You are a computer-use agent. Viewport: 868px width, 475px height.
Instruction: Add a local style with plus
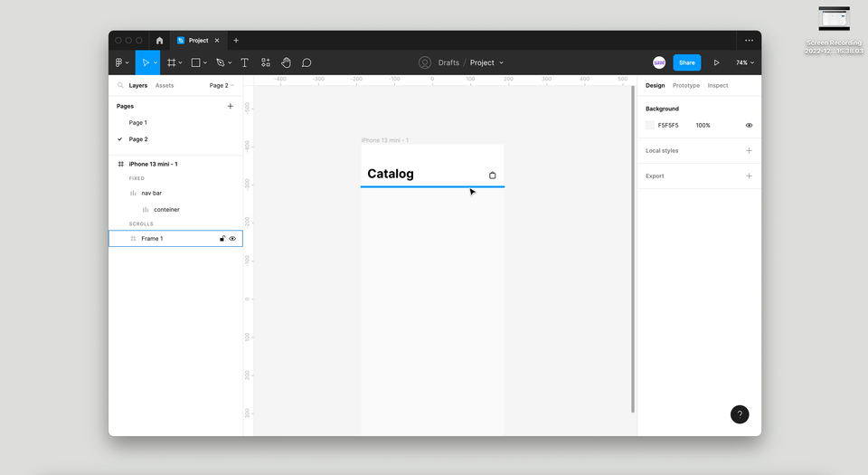tap(749, 150)
